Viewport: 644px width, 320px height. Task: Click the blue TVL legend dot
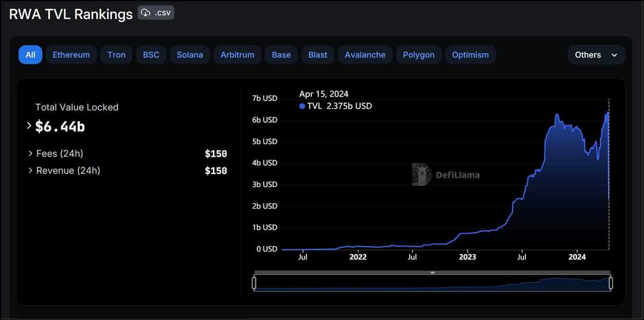coord(302,106)
